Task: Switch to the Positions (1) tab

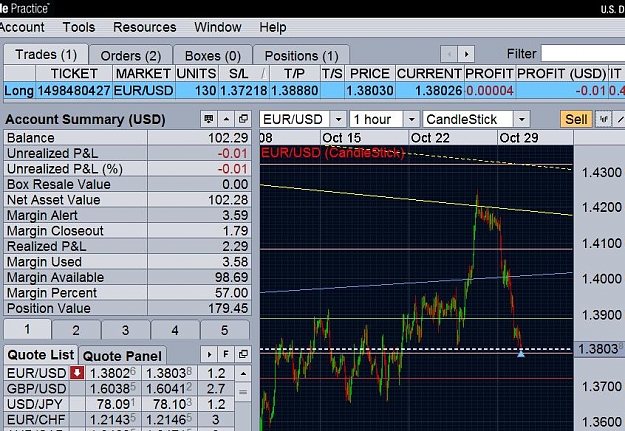Action: [x=301, y=56]
